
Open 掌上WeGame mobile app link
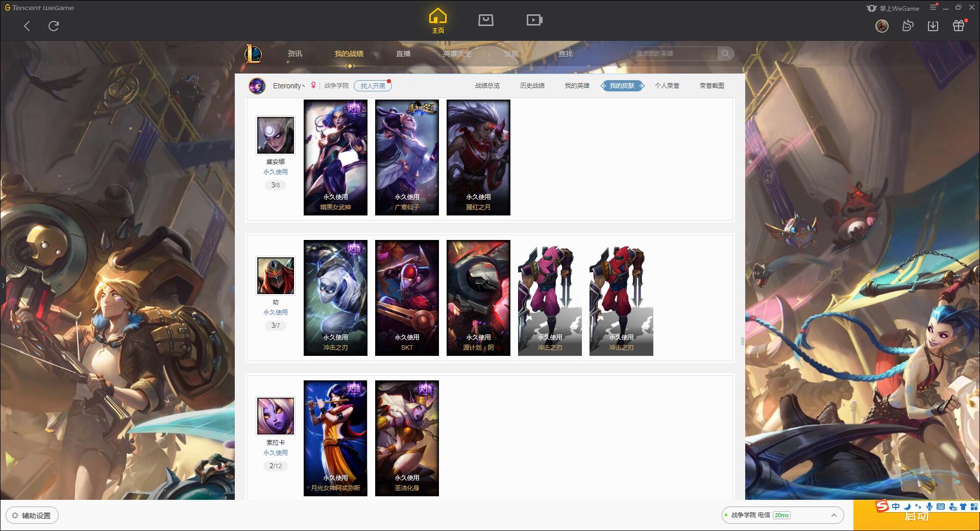(893, 8)
